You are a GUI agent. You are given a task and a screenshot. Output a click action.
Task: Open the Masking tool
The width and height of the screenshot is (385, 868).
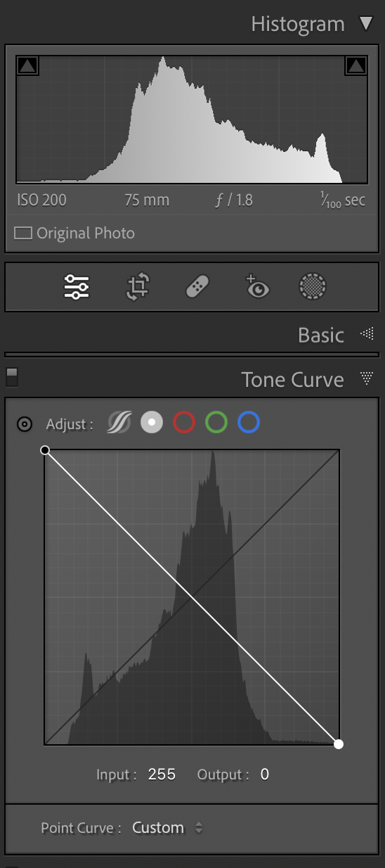pyautogui.click(x=313, y=286)
